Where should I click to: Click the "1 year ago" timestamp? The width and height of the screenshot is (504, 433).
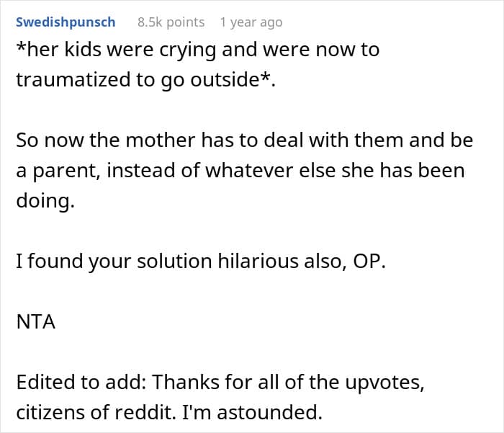[x=251, y=22]
